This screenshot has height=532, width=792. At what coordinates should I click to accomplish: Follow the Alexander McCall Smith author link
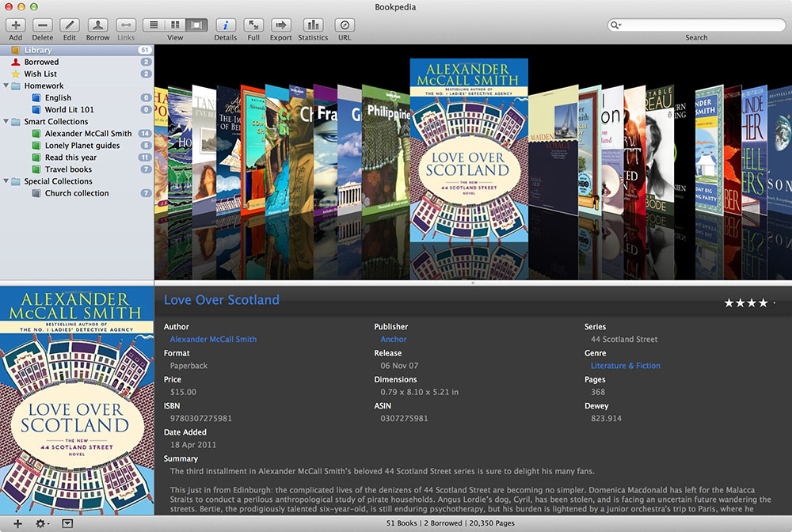pos(213,339)
